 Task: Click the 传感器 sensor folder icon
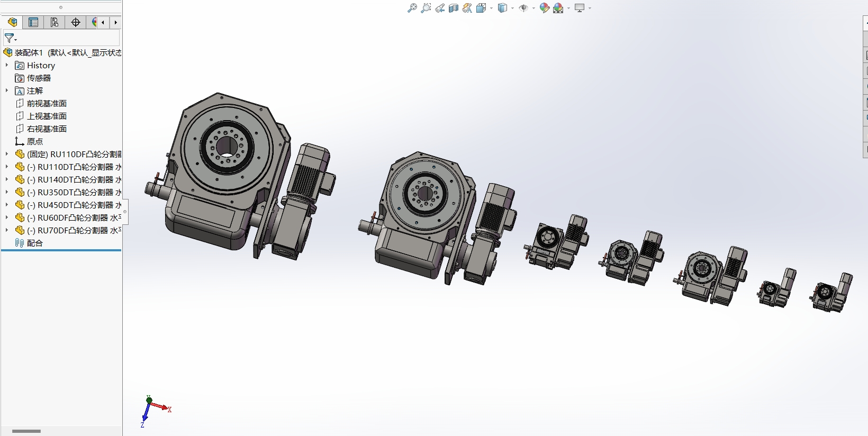[20, 78]
